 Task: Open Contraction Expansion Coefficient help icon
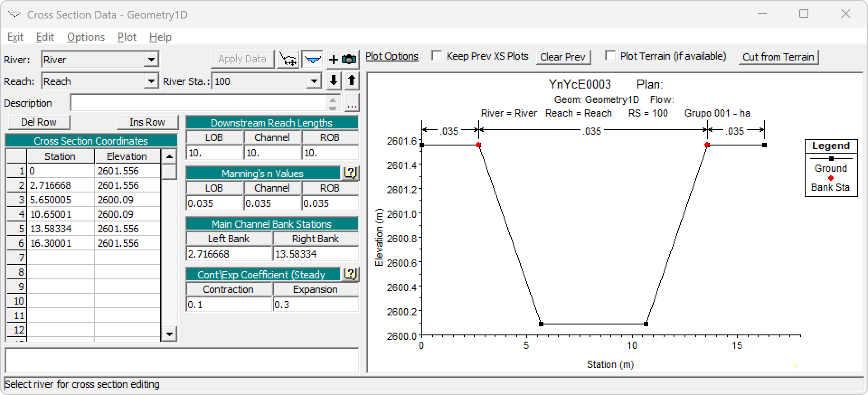350,274
